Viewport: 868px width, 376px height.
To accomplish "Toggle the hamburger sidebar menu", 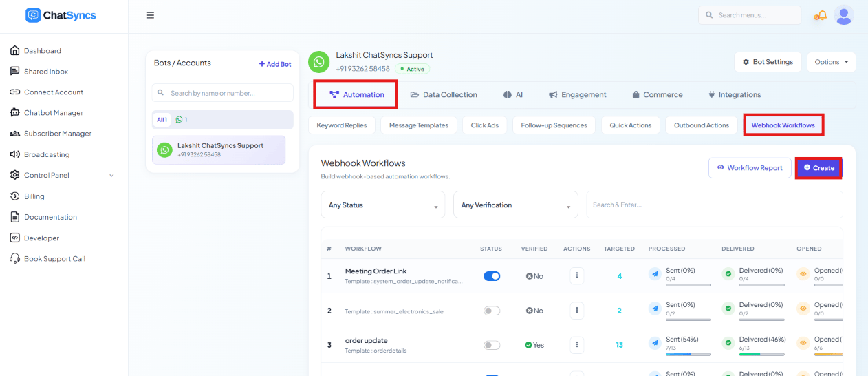I will coord(150,15).
